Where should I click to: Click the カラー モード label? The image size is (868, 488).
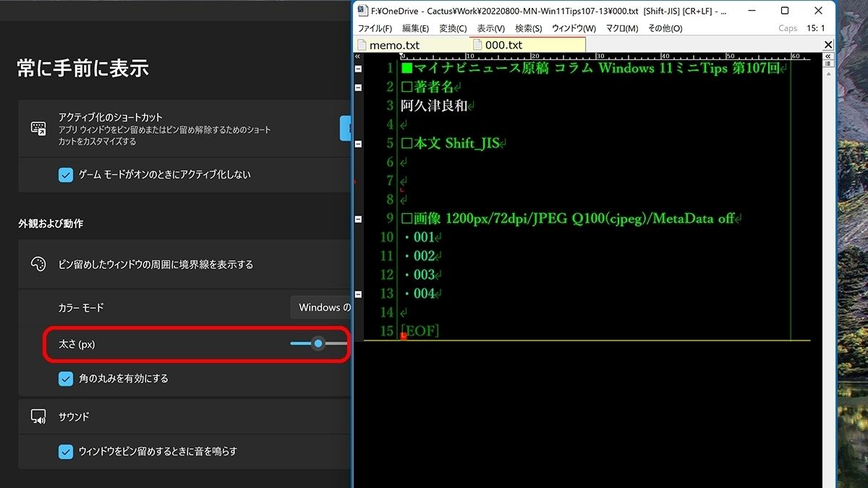[x=81, y=307]
